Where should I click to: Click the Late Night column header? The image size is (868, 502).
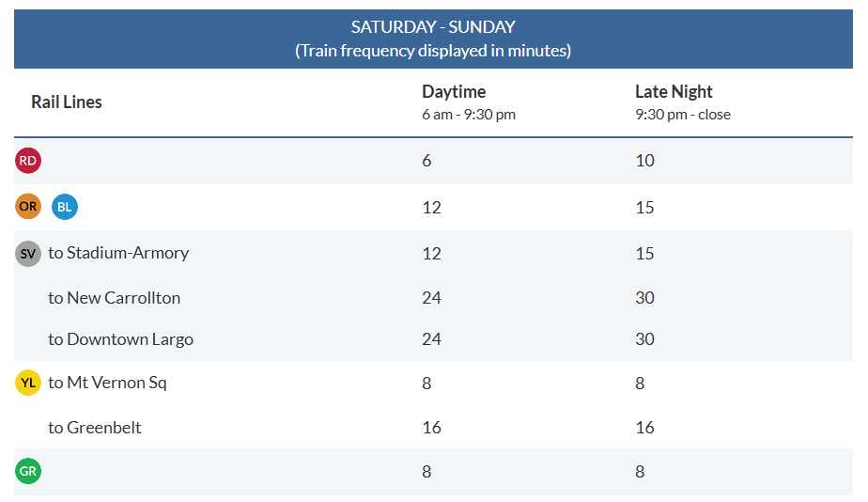point(674,92)
